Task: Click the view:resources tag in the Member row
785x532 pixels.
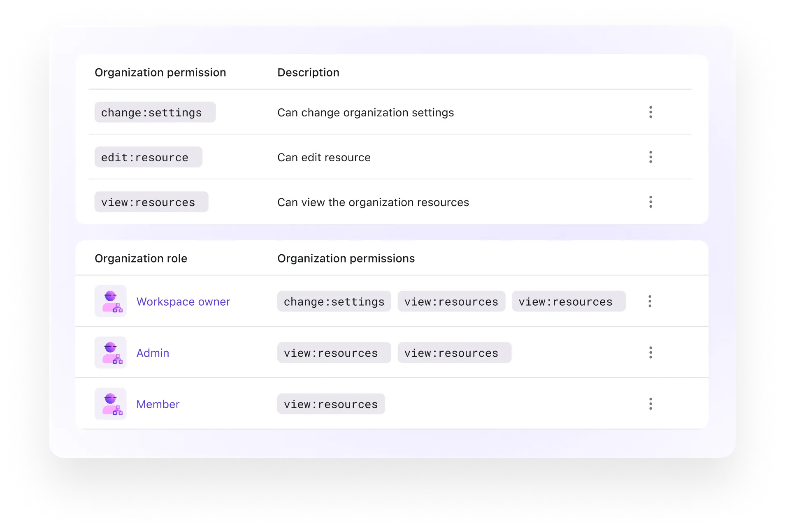Action: tap(331, 404)
